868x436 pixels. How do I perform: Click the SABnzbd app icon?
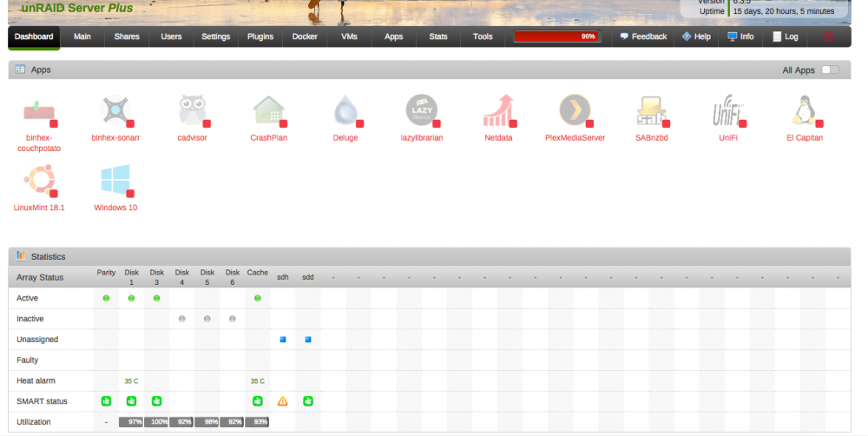652,110
